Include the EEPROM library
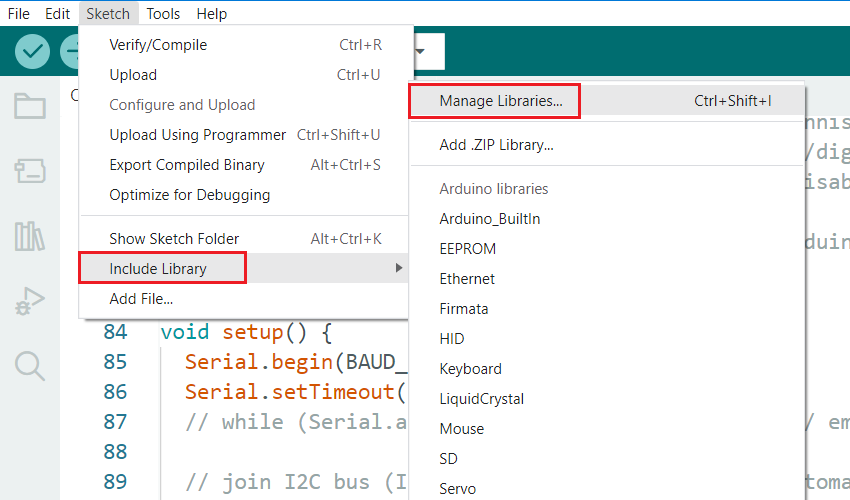This screenshot has height=500, width=850. click(x=468, y=249)
